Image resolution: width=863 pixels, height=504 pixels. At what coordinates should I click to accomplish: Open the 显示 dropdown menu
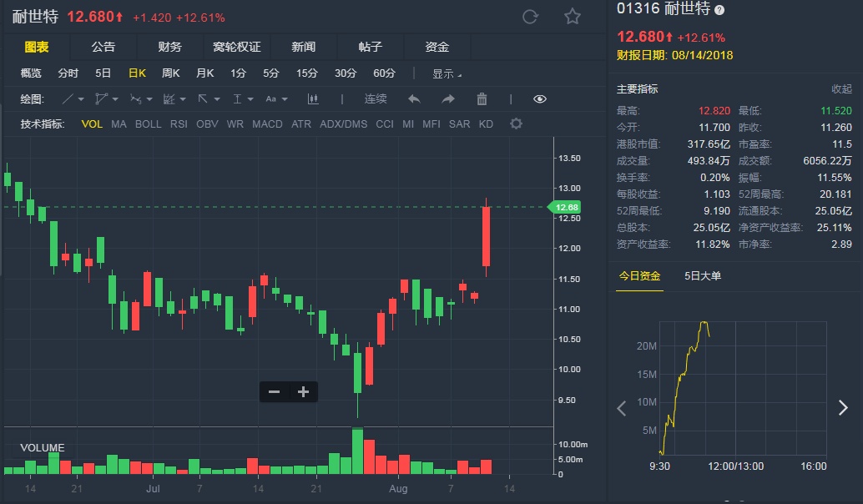pyautogui.click(x=447, y=73)
